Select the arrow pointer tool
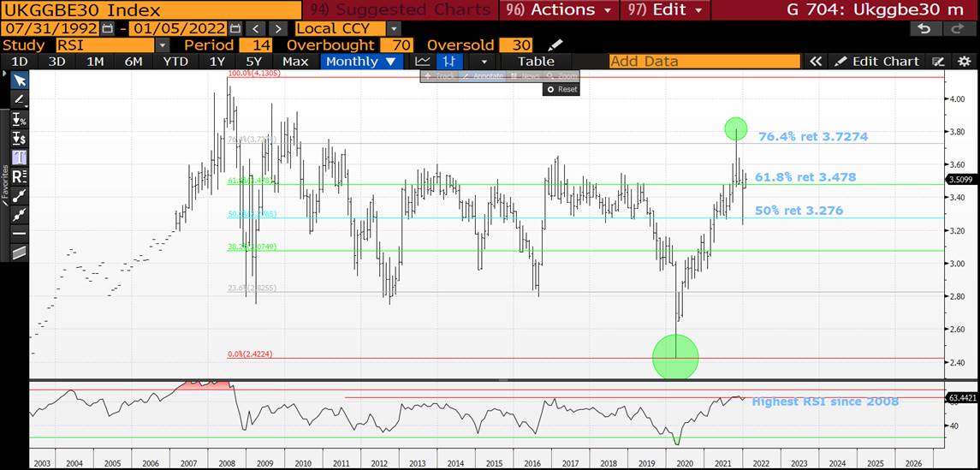980x470 pixels. (x=19, y=80)
